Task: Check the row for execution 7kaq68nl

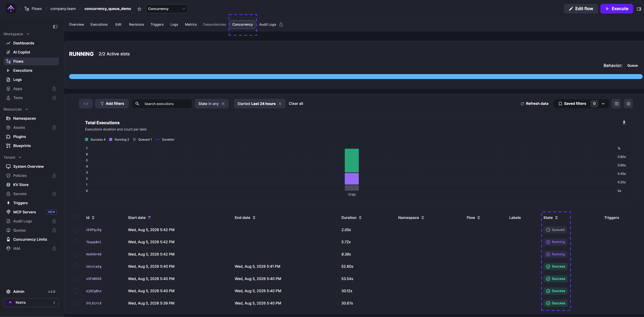Action: tap(76, 242)
